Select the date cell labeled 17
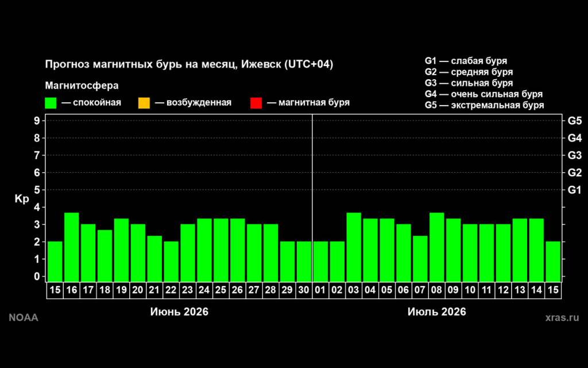 tap(88, 290)
